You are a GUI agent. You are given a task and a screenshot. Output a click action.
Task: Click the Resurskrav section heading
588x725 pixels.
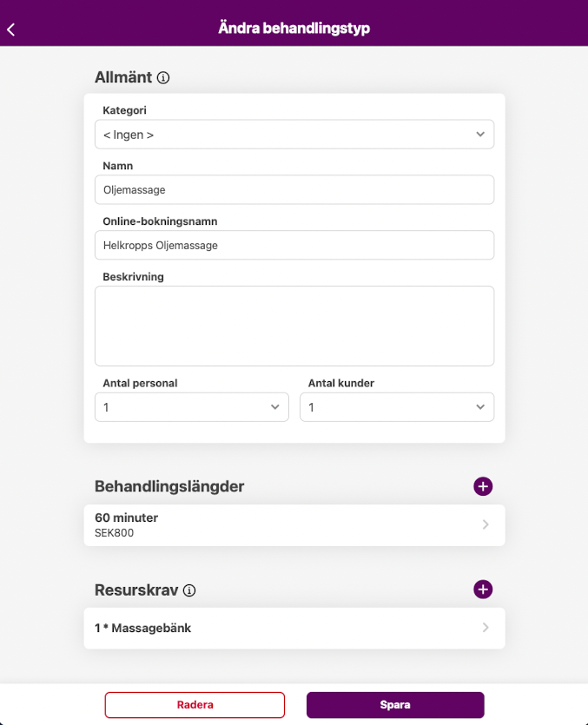pyautogui.click(x=136, y=590)
